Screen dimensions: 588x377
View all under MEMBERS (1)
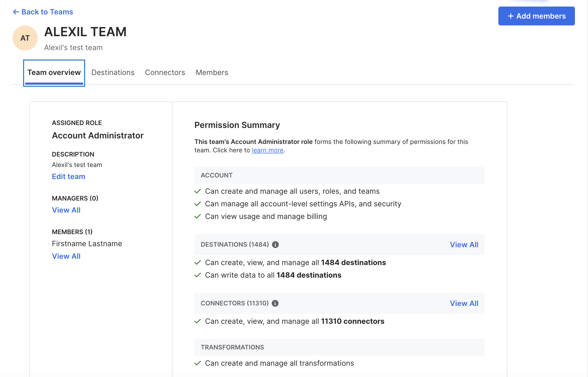tap(66, 256)
